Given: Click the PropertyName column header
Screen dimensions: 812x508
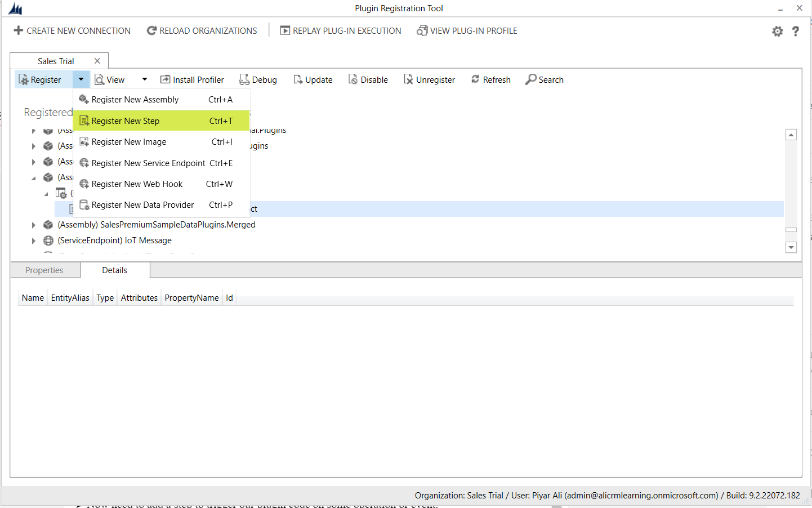Looking at the screenshot, I should (x=191, y=298).
